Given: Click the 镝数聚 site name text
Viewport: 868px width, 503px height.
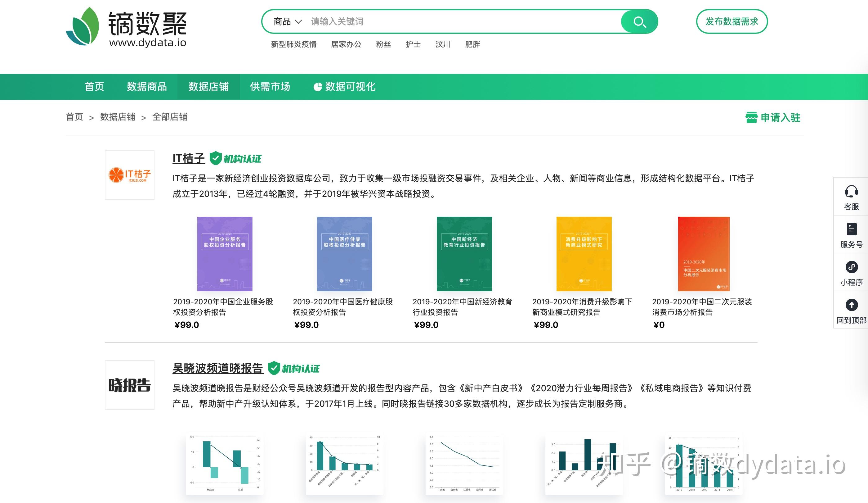Looking at the screenshot, I should pos(147,24).
